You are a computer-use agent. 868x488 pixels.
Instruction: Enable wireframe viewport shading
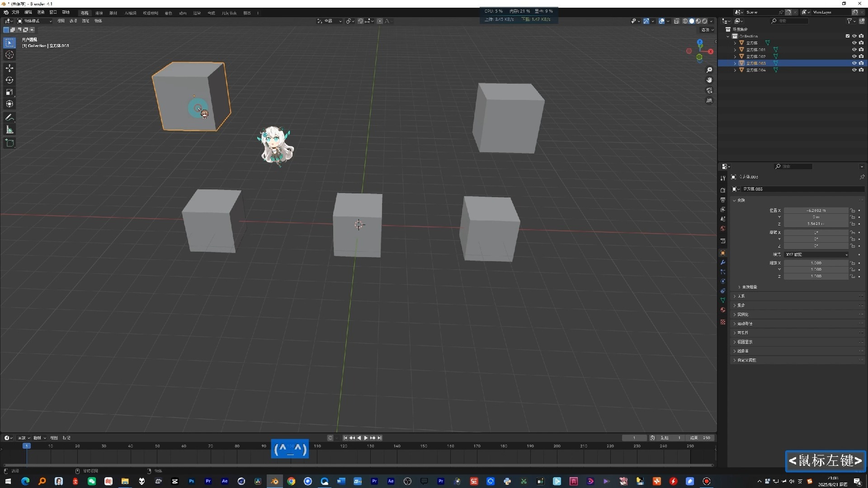pyautogui.click(x=685, y=21)
